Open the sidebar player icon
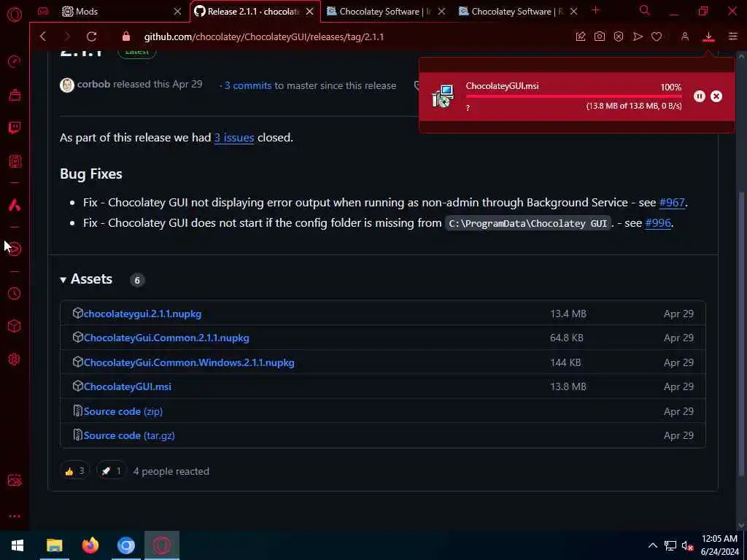The width and height of the screenshot is (747, 560). tap(15, 249)
